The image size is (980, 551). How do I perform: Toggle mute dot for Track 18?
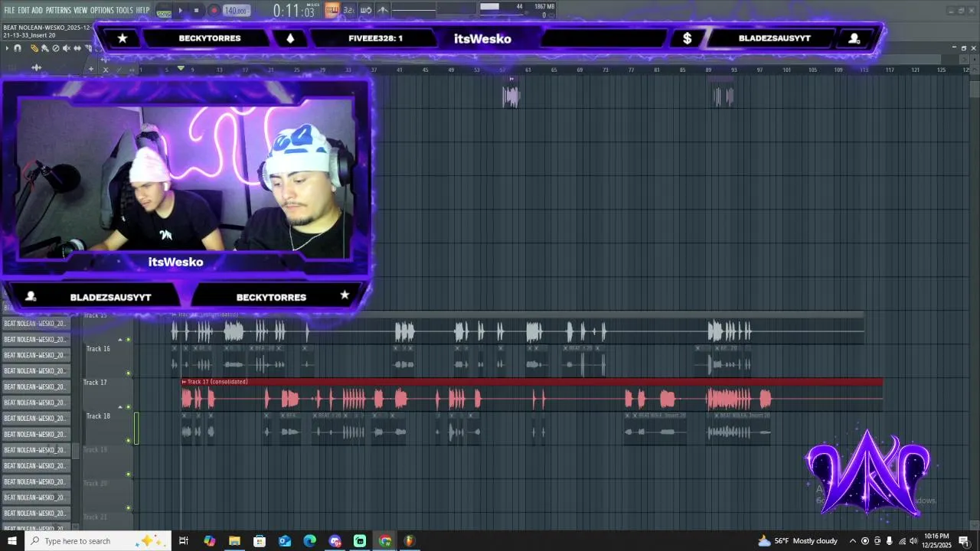(128, 440)
